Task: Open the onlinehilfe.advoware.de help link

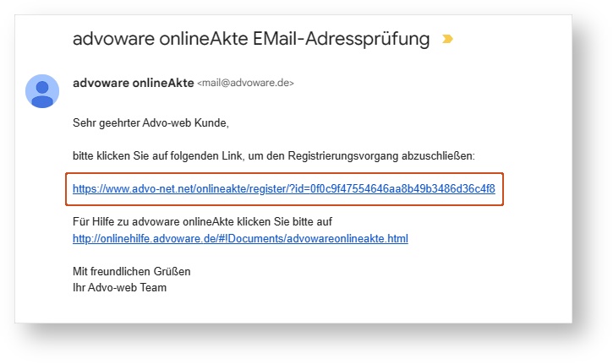Action: tap(240, 238)
